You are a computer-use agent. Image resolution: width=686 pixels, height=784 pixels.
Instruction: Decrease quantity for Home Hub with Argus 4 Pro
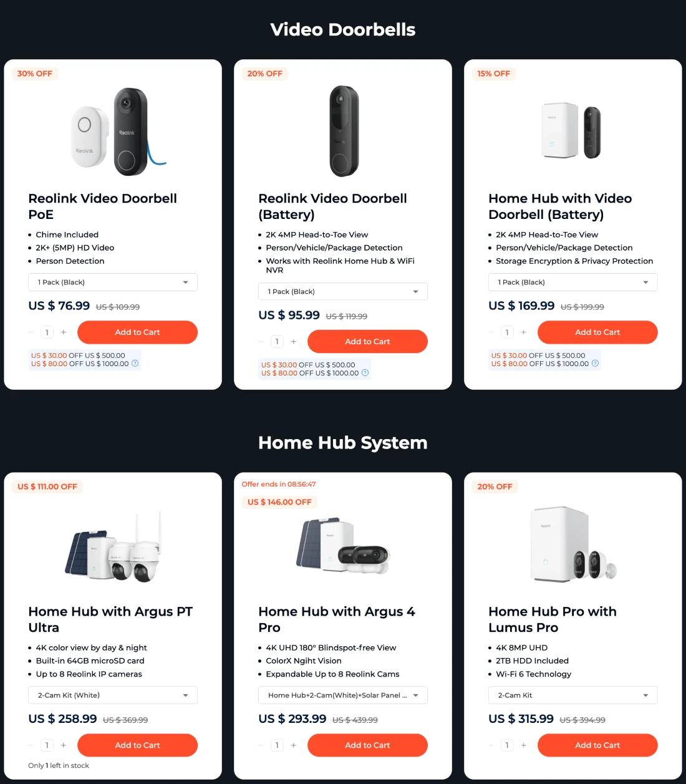tap(261, 745)
